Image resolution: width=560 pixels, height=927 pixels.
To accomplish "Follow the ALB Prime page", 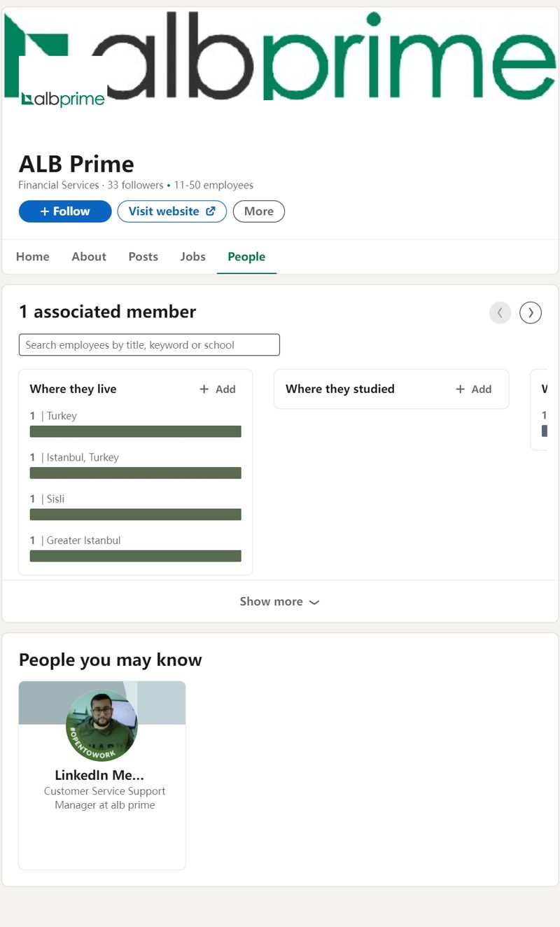I will [65, 211].
